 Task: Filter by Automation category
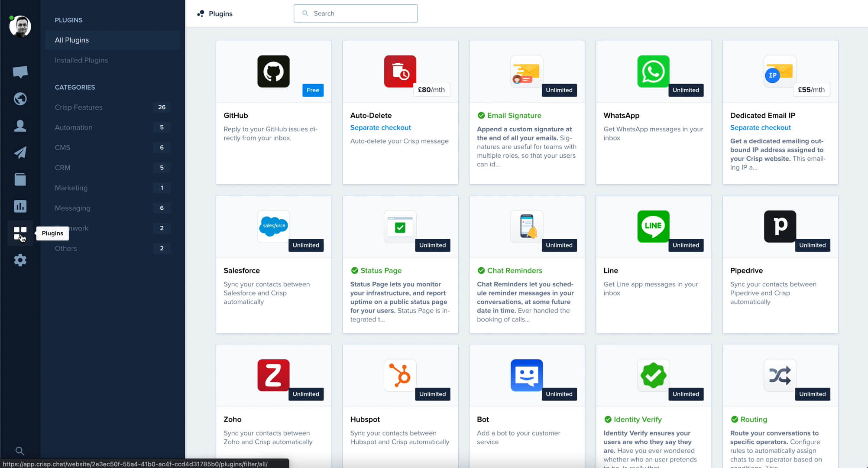coord(74,127)
